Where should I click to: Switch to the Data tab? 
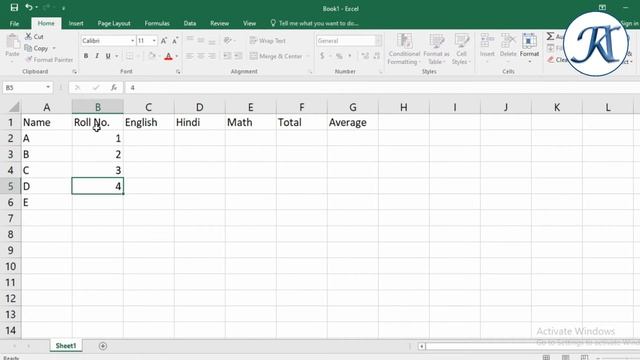pyautogui.click(x=190, y=23)
